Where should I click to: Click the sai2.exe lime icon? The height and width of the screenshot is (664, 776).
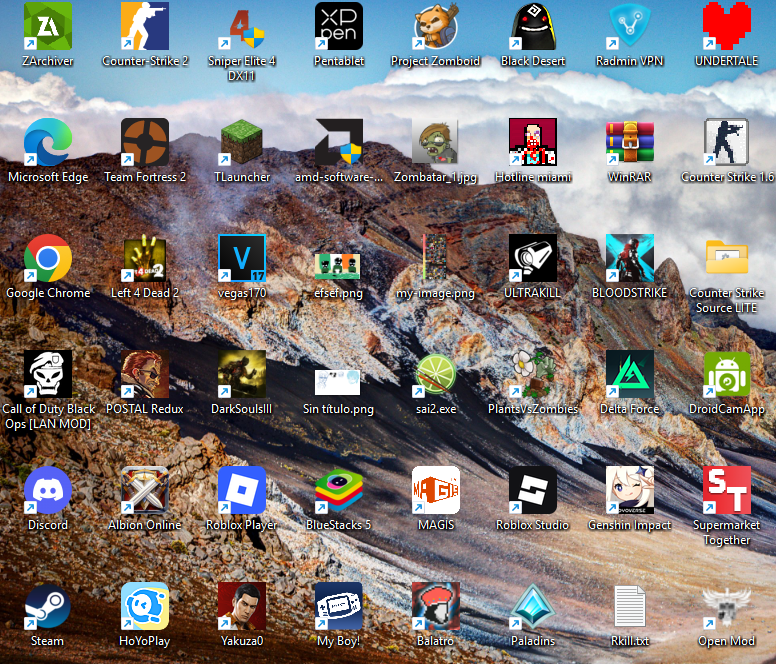pos(436,374)
